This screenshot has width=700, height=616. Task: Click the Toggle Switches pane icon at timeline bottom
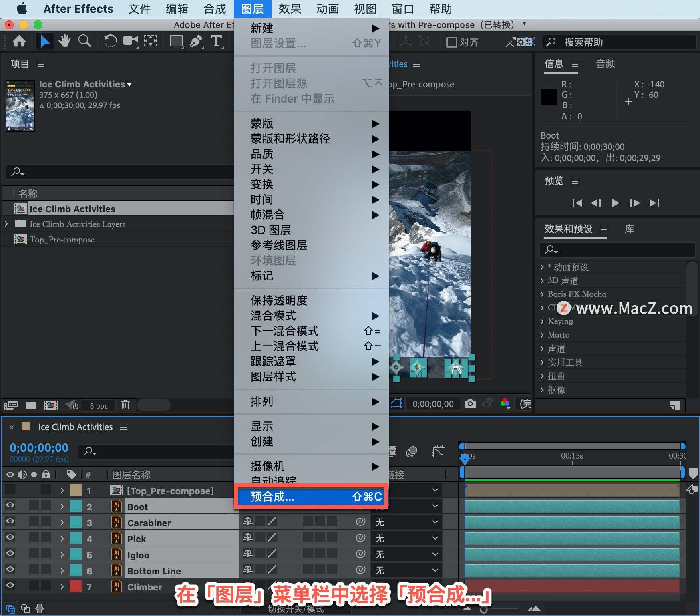coord(11,609)
